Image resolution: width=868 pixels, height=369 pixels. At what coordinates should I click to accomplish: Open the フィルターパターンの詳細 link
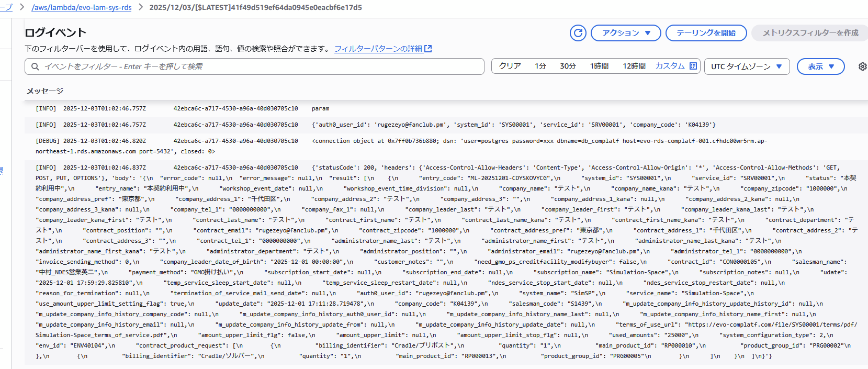coord(378,49)
